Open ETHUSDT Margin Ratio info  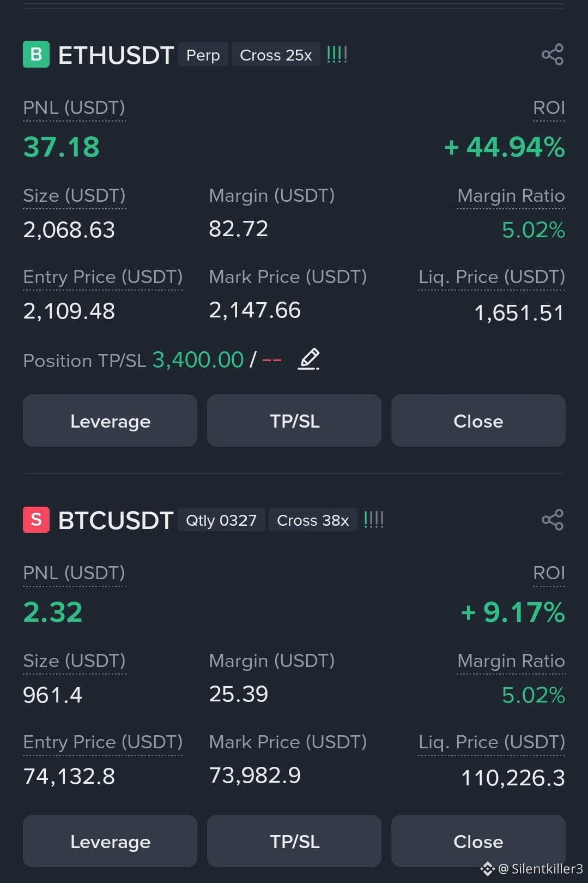(x=511, y=196)
